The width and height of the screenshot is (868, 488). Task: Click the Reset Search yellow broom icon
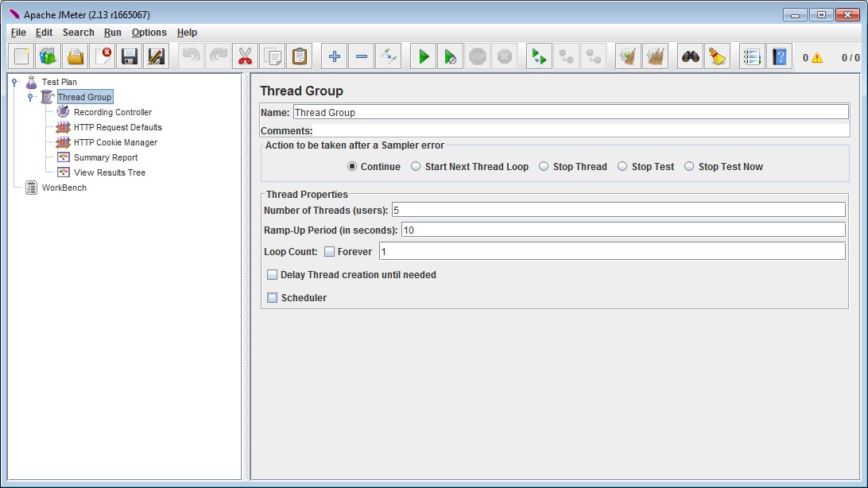click(x=718, y=56)
